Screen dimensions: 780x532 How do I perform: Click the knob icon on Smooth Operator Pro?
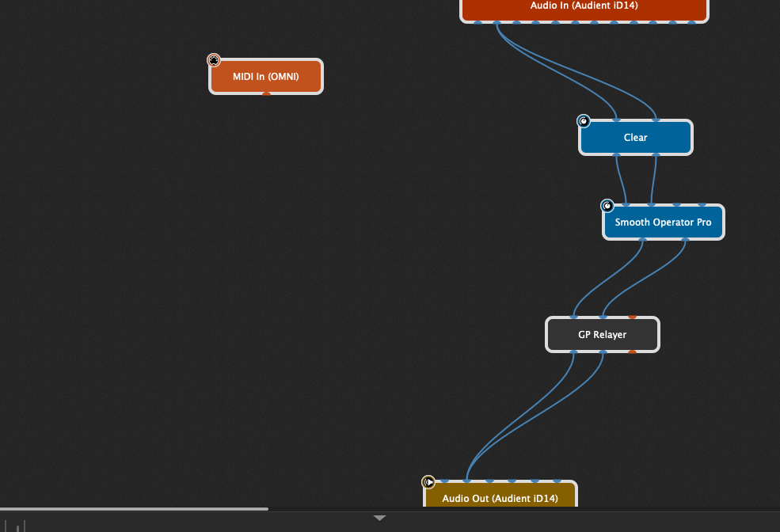[607, 206]
